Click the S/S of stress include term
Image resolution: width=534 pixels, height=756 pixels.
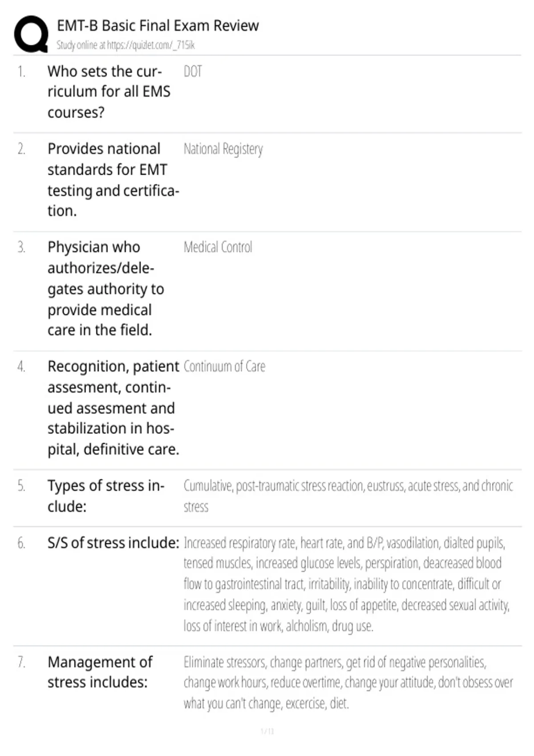click(113, 543)
